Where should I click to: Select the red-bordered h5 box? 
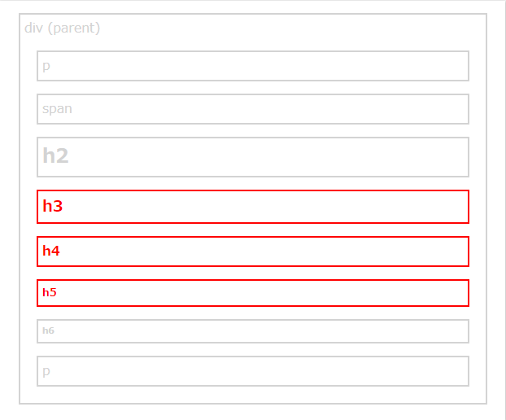pos(252,293)
